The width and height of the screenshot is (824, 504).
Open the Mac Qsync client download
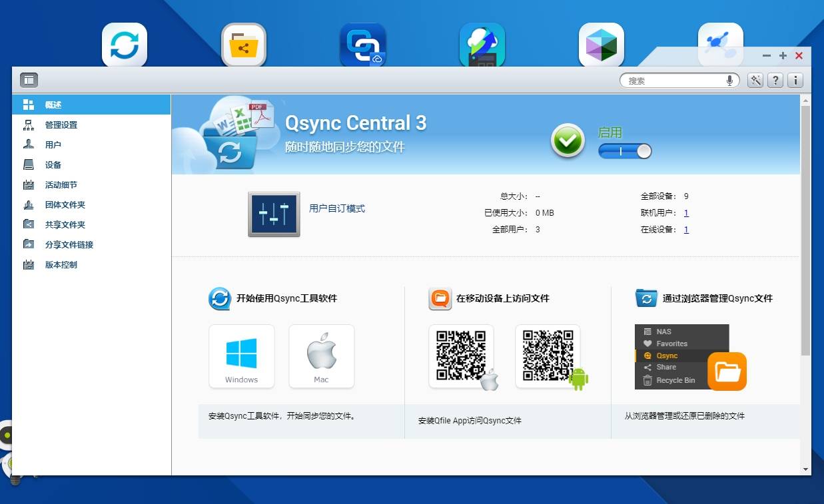point(321,356)
